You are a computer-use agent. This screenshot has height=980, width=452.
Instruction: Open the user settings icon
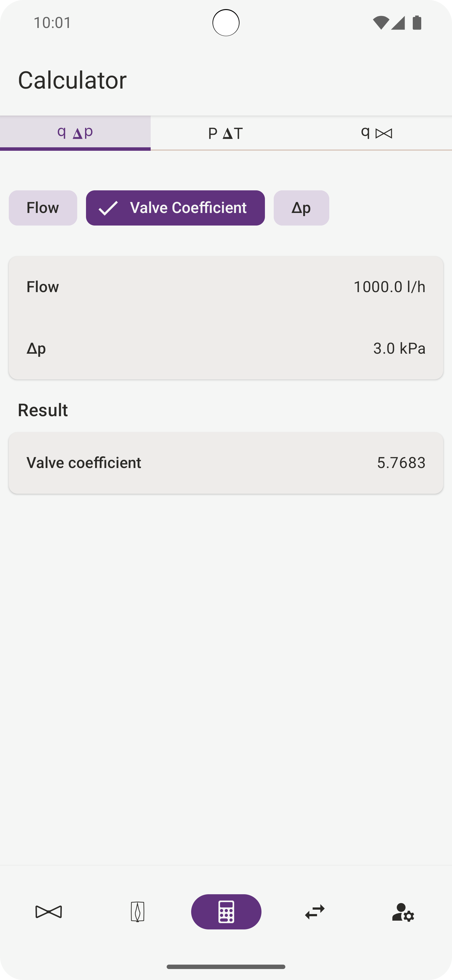pos(403,912)
